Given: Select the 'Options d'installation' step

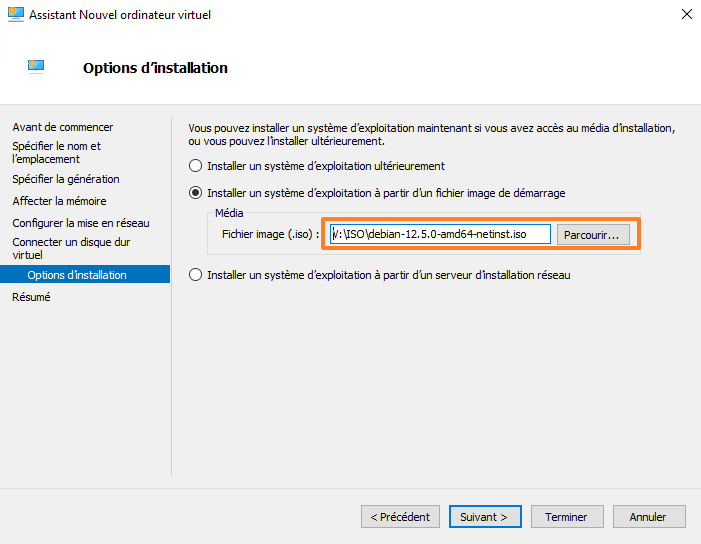Looking at the screenshot, I should 77,275.
